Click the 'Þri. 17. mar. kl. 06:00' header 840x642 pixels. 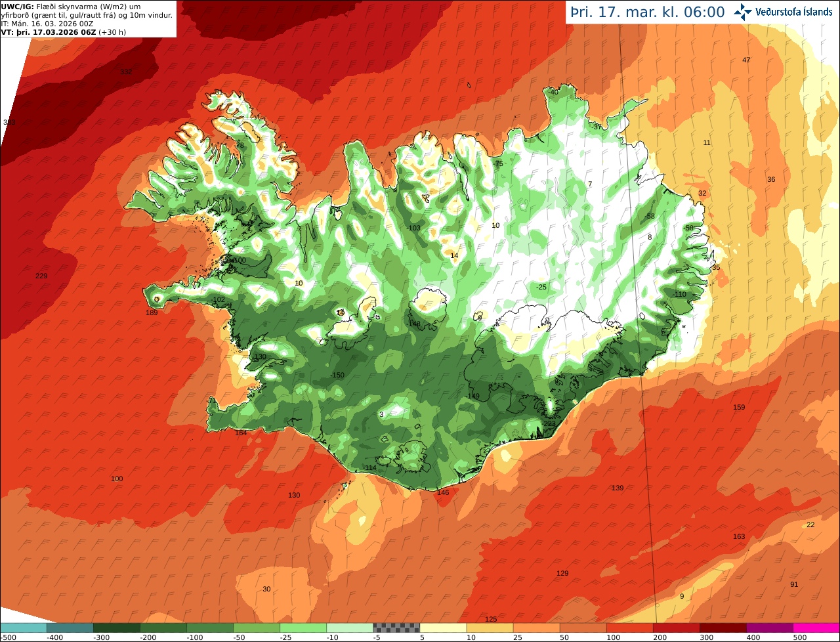[648, 12]
